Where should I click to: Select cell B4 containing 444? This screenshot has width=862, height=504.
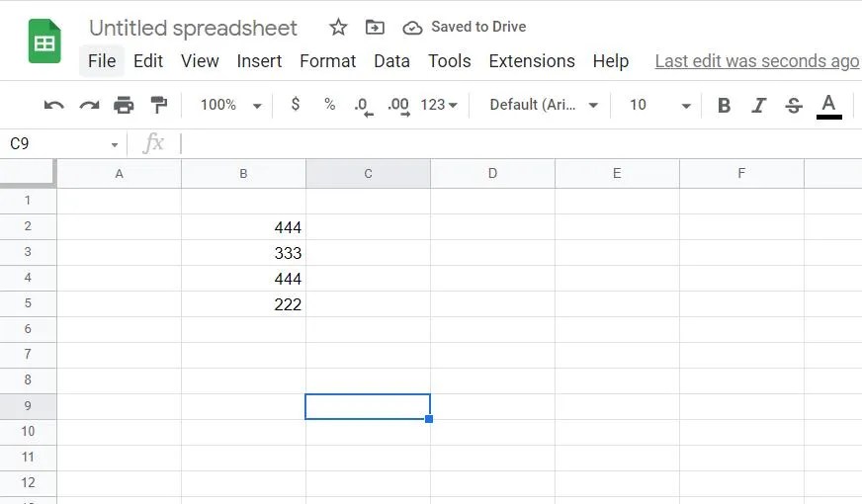pyautogui.click(x=243, y=279)
